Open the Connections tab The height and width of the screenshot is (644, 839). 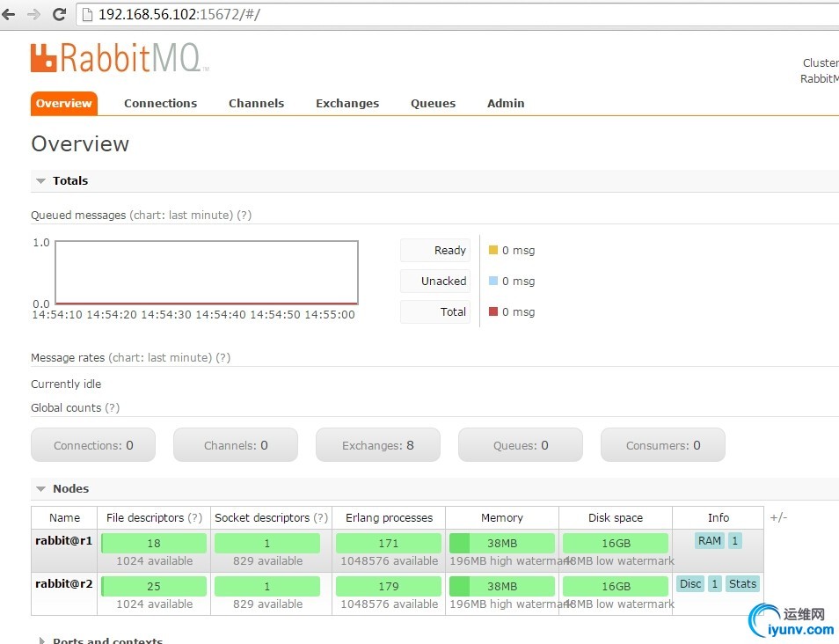pos(161,103)
